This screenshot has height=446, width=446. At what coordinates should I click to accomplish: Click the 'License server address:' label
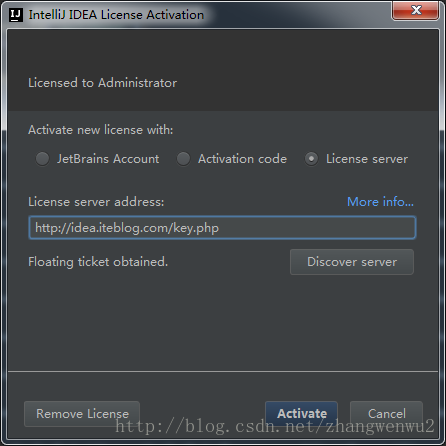tap(96, 202)
